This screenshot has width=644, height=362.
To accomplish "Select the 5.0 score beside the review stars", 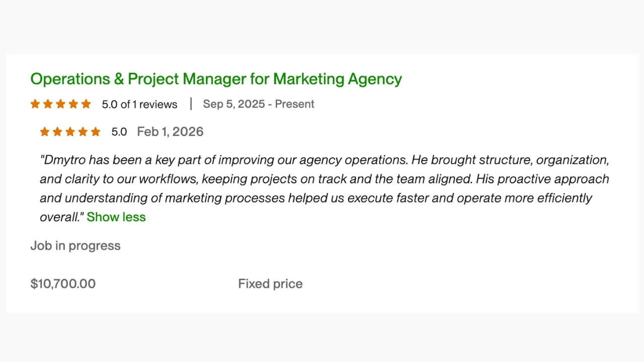I will click(119, 131).
